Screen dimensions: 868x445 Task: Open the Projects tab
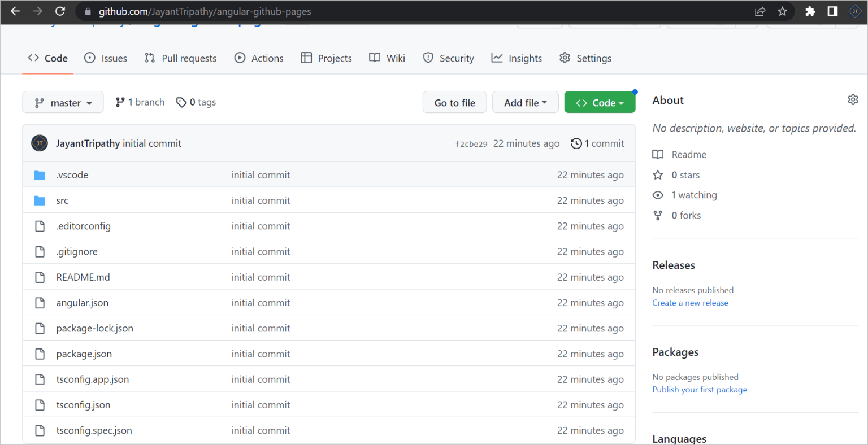coord(326,58)
